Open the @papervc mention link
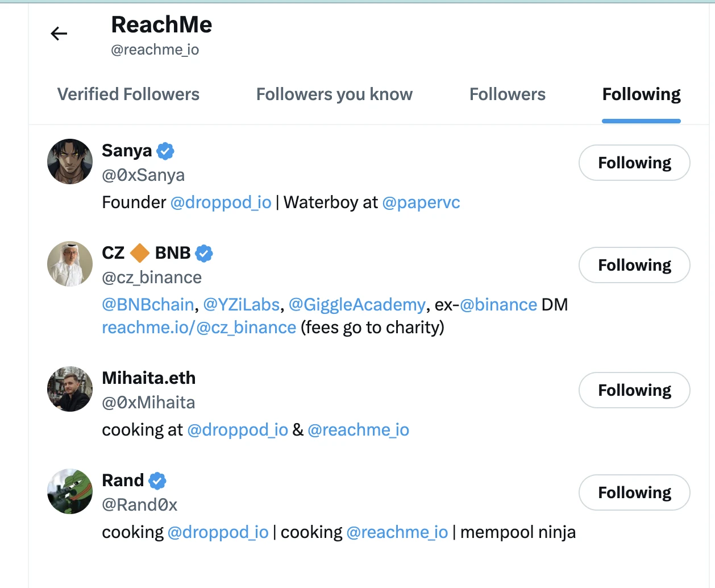Image resolution: width=715 pixels, height=588 pixels. coord(421,202)
